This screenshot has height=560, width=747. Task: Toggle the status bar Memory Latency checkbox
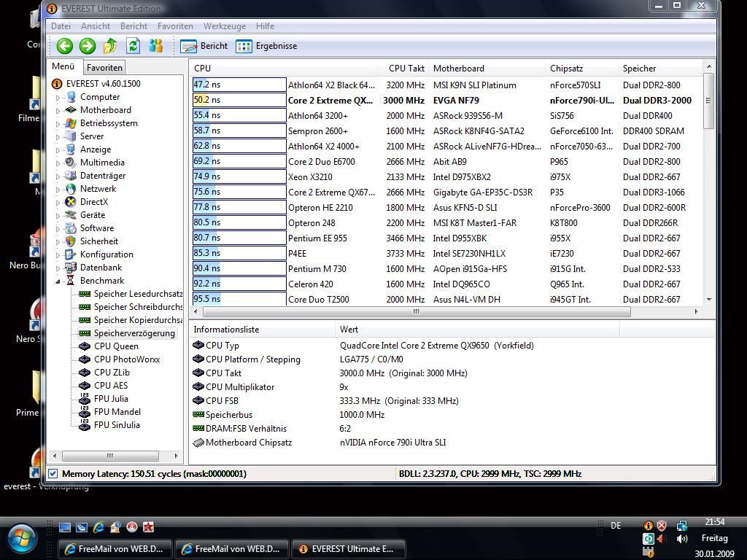pyautogui.click(x=53, y=474)
